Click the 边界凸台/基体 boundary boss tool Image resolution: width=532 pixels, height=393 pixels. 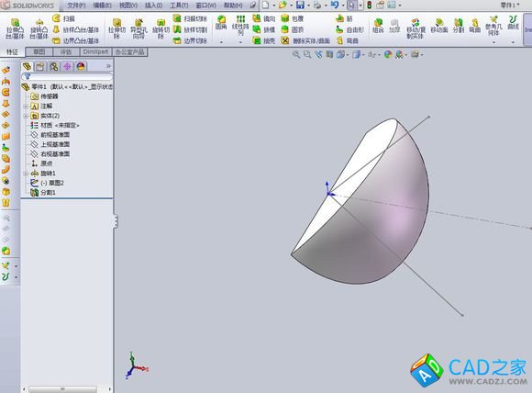tap(76, 40)
